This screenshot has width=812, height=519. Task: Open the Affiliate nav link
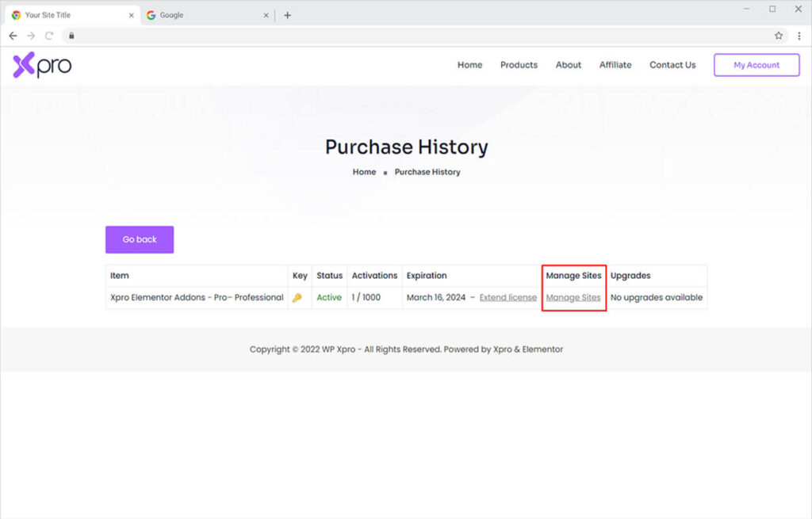615,65
